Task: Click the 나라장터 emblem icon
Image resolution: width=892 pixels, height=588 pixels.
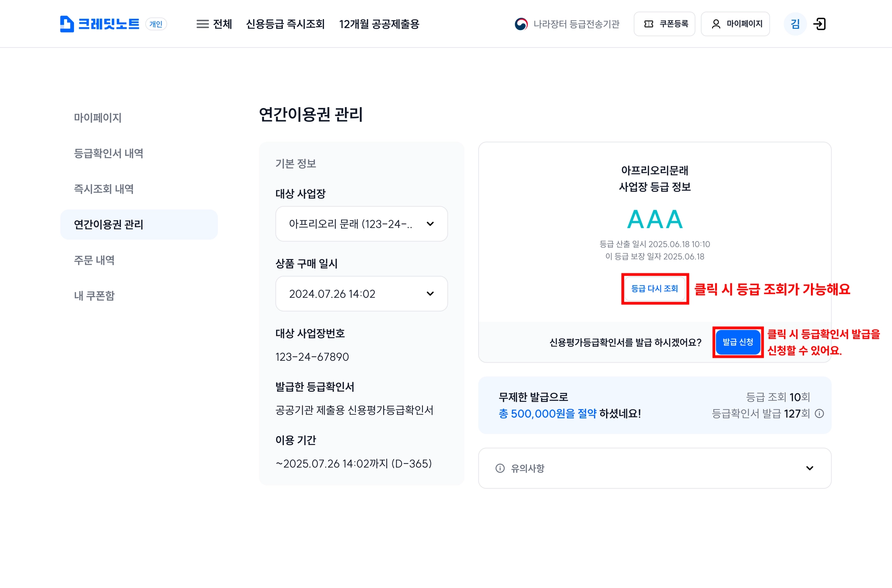Action: 521,24
